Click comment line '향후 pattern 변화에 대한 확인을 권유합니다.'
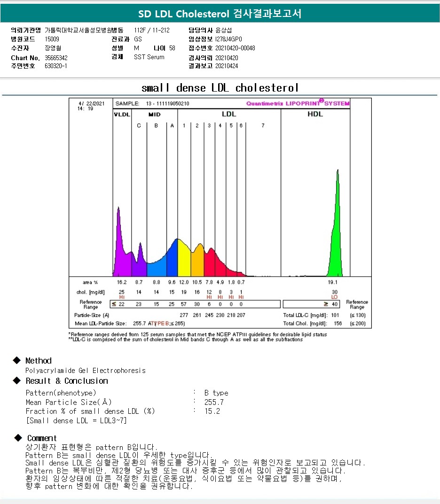The height and width of the screenshot is (504, 440). pyautogui.click(x=110, y=486)
